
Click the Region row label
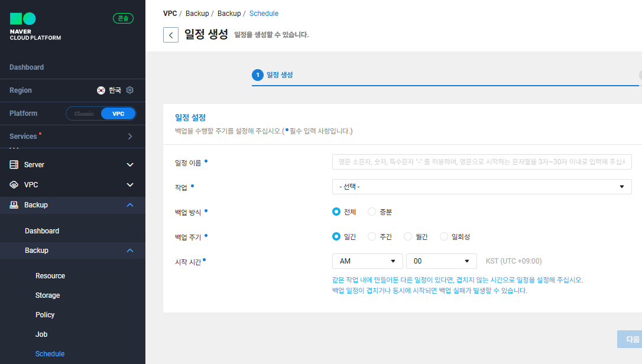pyautogui.click(x=21, y=90)
